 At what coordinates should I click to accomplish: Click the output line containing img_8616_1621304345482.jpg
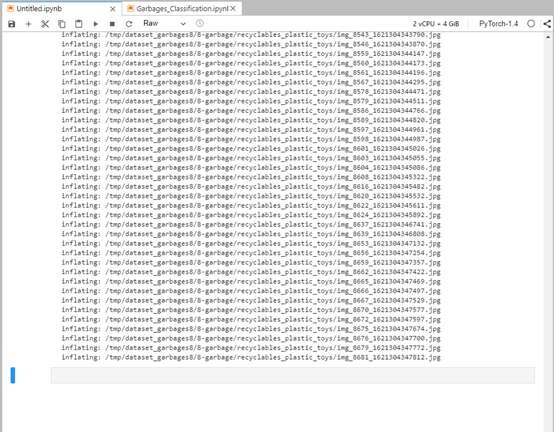(x=251, y=187)
